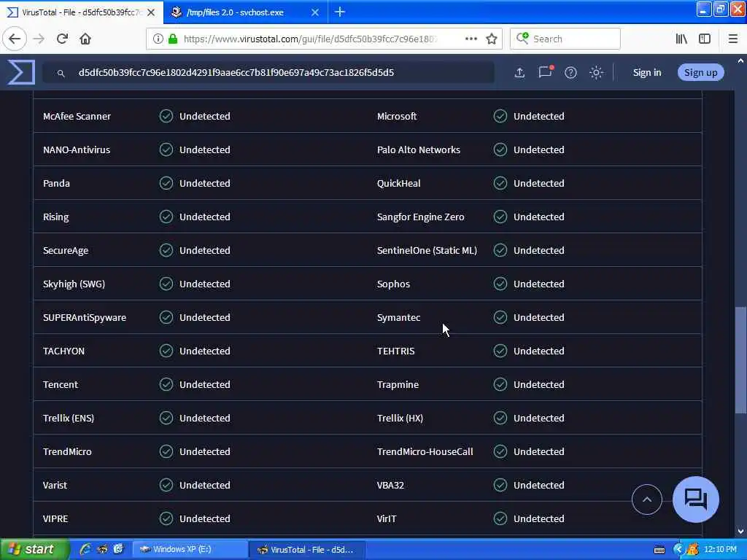Toggle the light theme sun icon

pyautogui.click(x=596, y=72)
